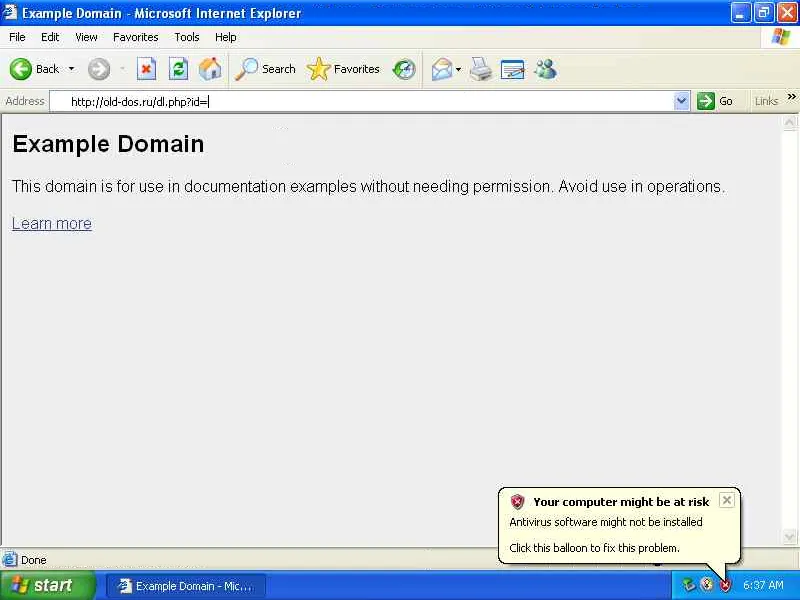Click the Safely Remove Hardware tray icon
Image resolution: width=800 pixels, height=600 pixels.
click(689, 585)
